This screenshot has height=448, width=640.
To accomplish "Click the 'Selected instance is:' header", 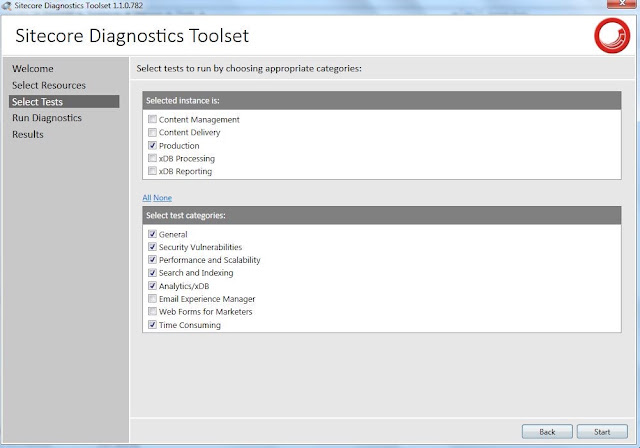I will pos(382,100).
